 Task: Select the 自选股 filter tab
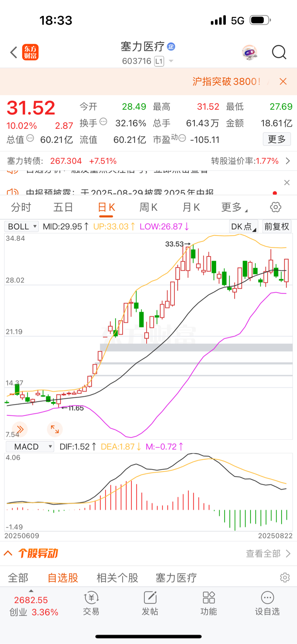[x=63, y=578]
